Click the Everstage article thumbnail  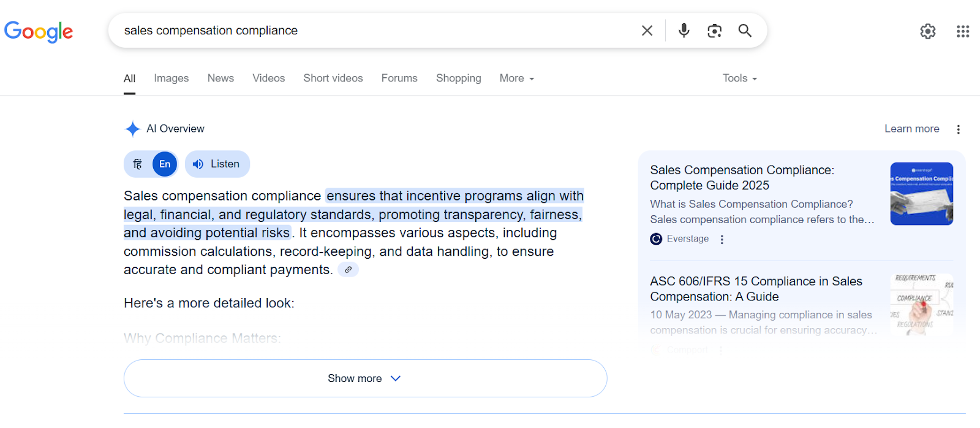click(921, 194)
